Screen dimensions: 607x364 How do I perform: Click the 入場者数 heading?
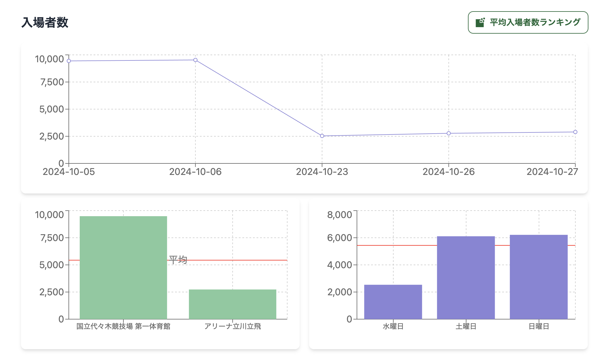pyautogui.click(x=45, y=22)
